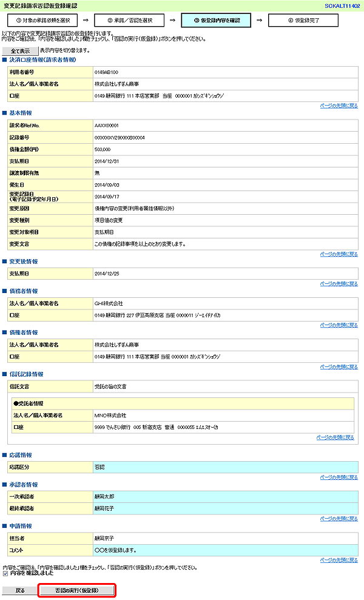Click the page title 変更記録請求否認仮登録確認

click(x=41, y=6)
